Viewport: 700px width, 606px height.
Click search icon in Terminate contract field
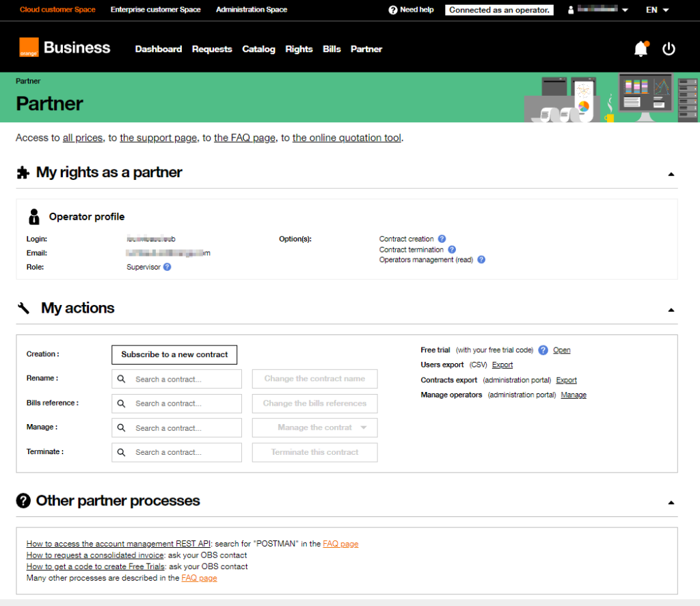122,452
